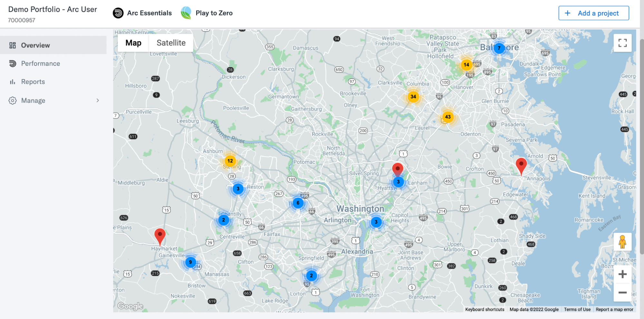This screenshot has height=319, width=644.
Task: Open Keyboard shortcuts on the map
Action: [x=485, y=309]
